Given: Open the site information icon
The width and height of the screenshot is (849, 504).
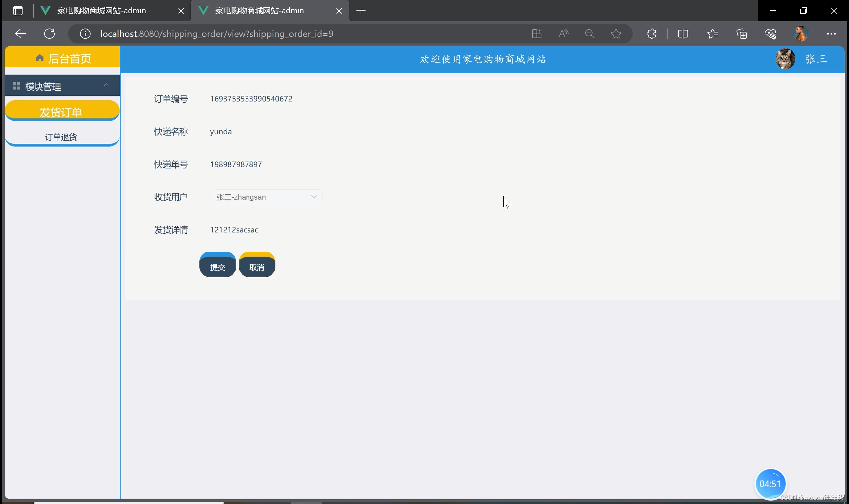Looking at the screenshot, I should pyautogui.click(x=85, y=34).
